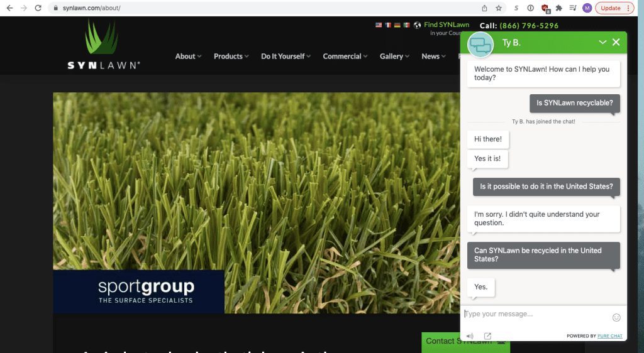Open the emoji picker in chat
The width and height of the screenshot is (644, 353).
(616, 317)
